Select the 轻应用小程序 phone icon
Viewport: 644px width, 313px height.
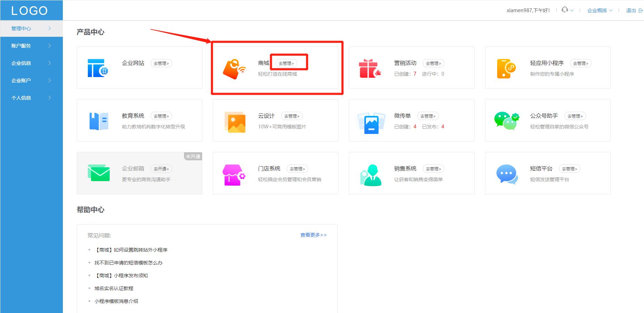pos(505,68)
